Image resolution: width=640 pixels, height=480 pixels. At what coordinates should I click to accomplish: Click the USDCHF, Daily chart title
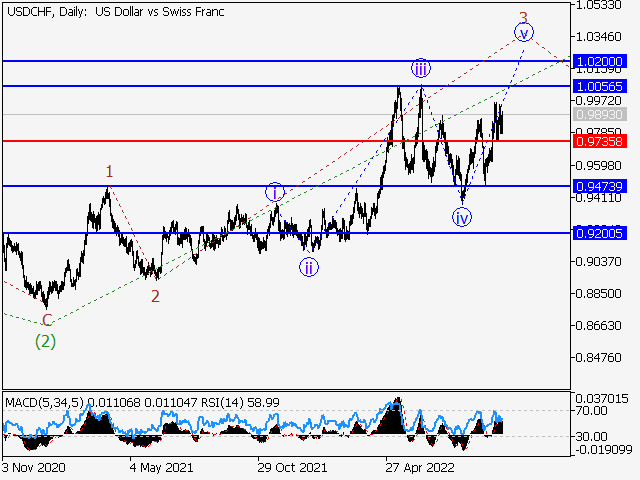(x=116, y=11)
